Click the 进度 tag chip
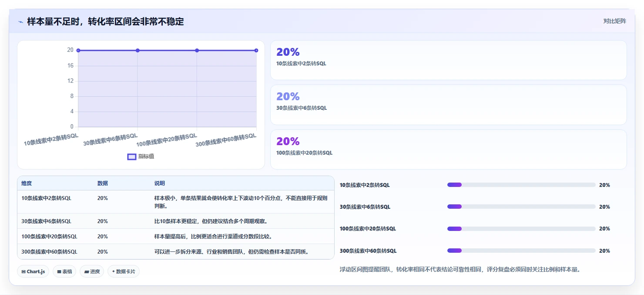This screenshot has height=295, width=644. 92,271
